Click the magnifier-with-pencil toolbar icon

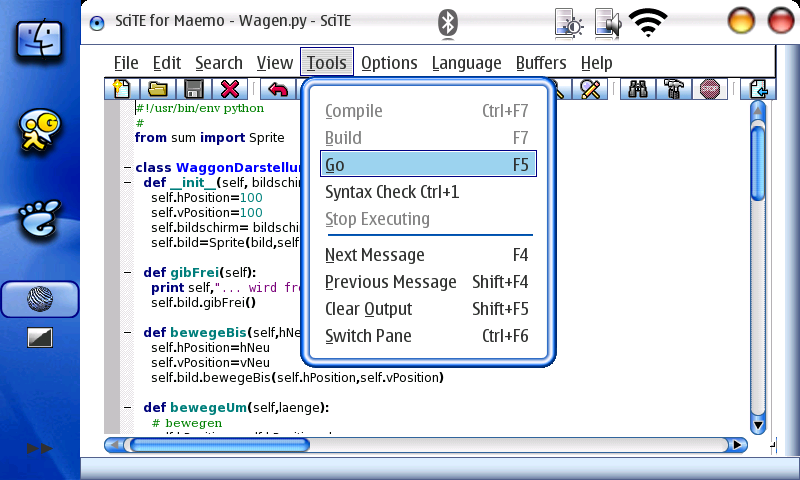tap(590, 89)
